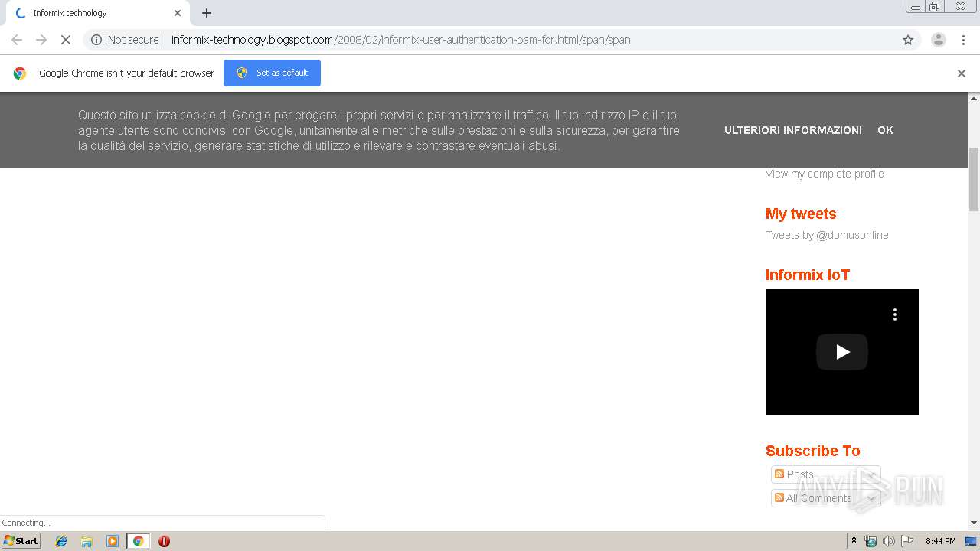980x551 pixels.
Task: Accept cookies with OK
Action: (x=885, y=130)
